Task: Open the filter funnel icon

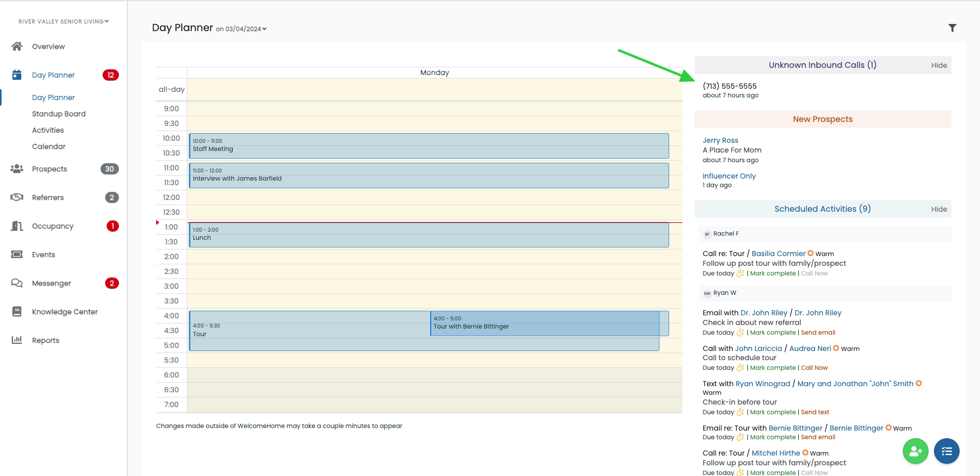Action: pos(952,28)
